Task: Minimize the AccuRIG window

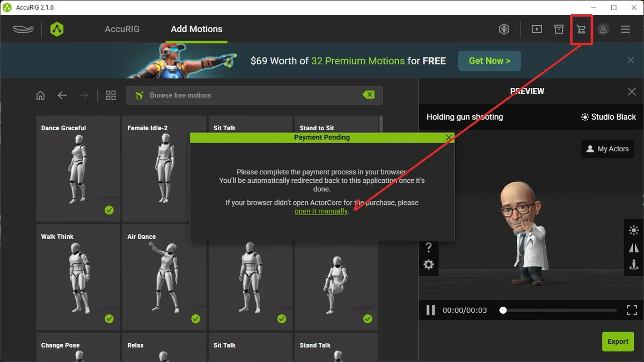Action: point(594,8)
